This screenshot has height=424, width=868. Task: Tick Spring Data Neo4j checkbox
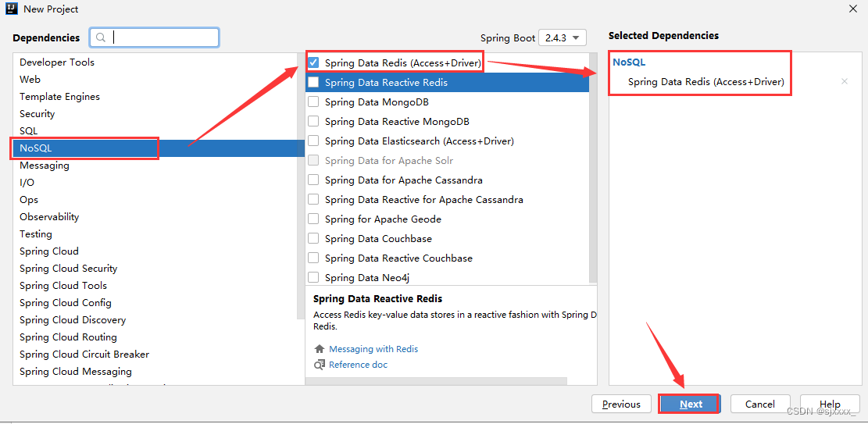[x=313, y=277]
